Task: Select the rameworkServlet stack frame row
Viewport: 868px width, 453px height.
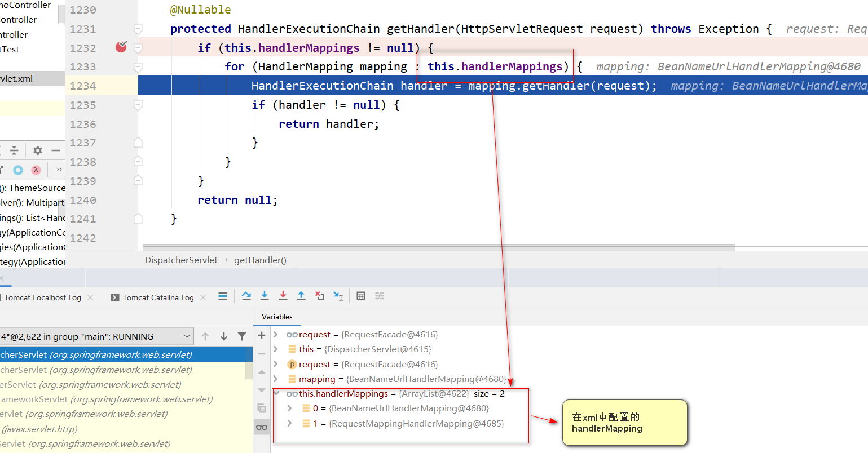Action: click(126, 399)
